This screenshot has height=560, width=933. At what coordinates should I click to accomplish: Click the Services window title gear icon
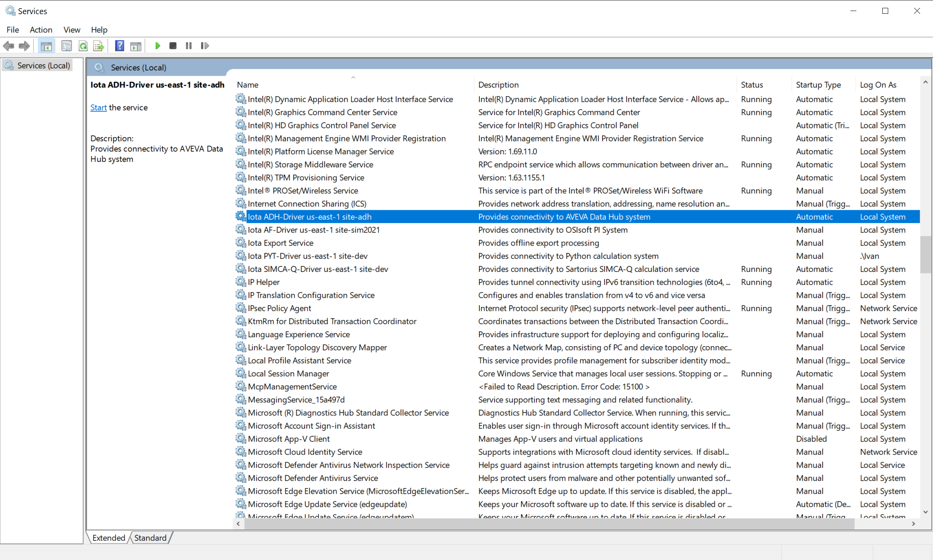click(10, 11)
